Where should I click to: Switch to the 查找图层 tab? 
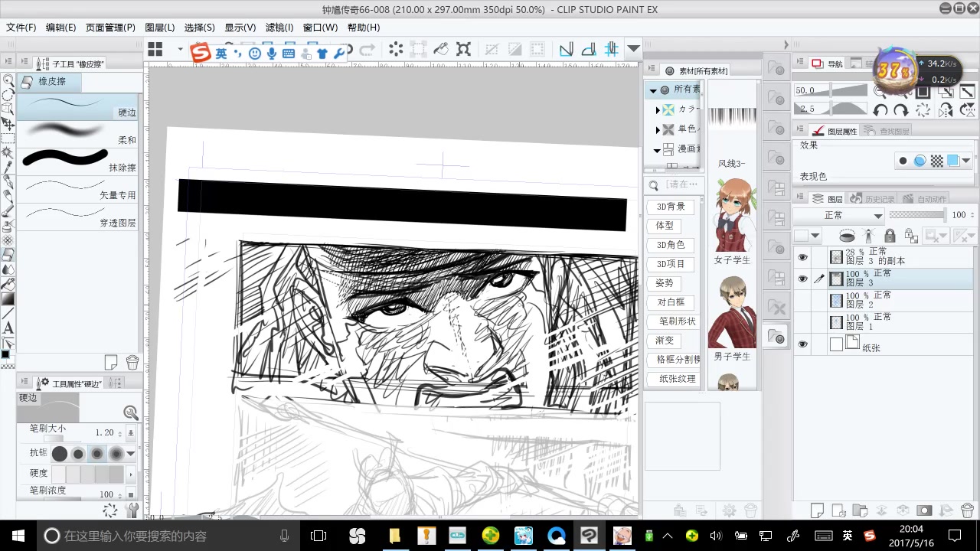click(x=887, y=132)
